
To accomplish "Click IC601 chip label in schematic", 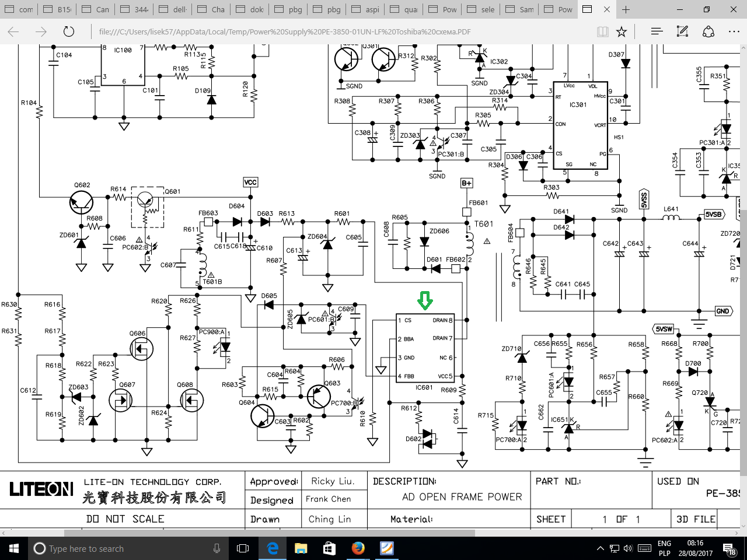I will tap(424, 387).
